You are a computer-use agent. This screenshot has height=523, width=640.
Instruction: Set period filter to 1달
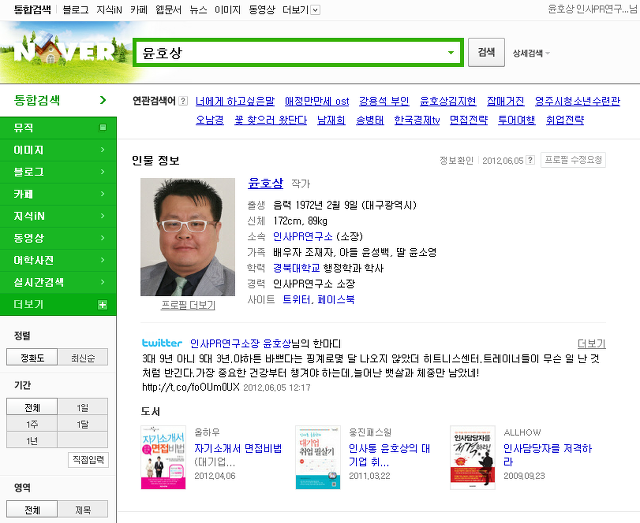click(x=83, y=424)
